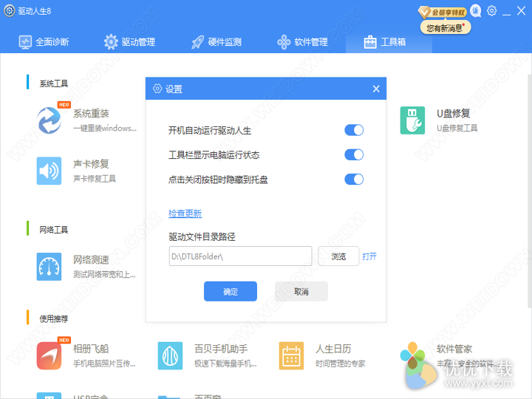Toggle 点击关闭按钮时隐藏到托盘 switch
The image size is (532, 399).
tap(354, 179)
